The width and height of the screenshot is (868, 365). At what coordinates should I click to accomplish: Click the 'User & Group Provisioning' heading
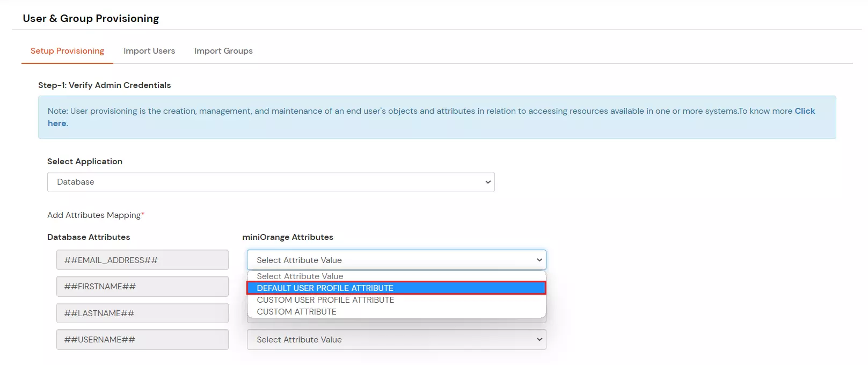point(91,18)
